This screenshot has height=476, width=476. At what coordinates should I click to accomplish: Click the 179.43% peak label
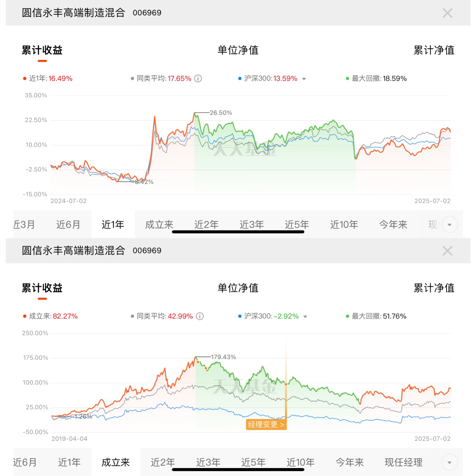coord(223,357)
